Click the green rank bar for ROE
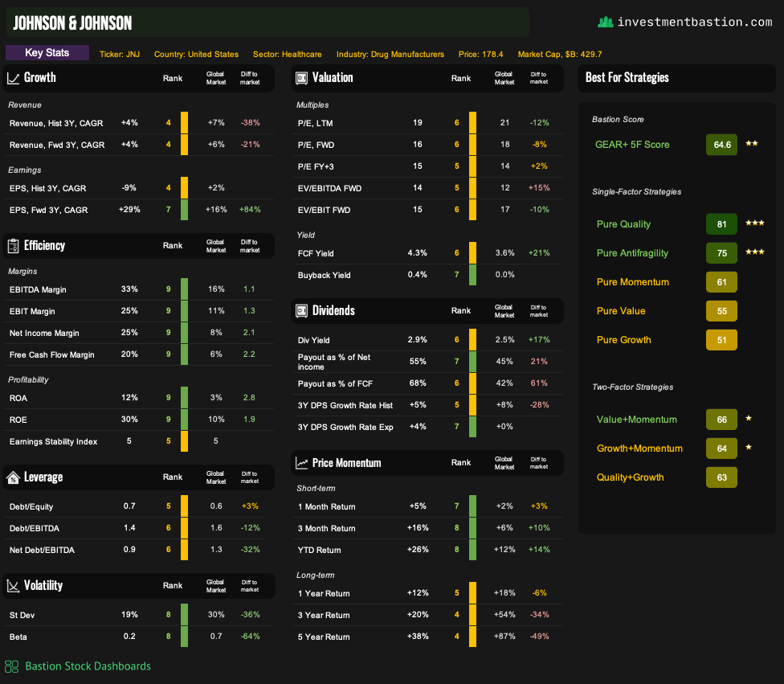Screen dimensions: 784x684 tap(184, 420)
